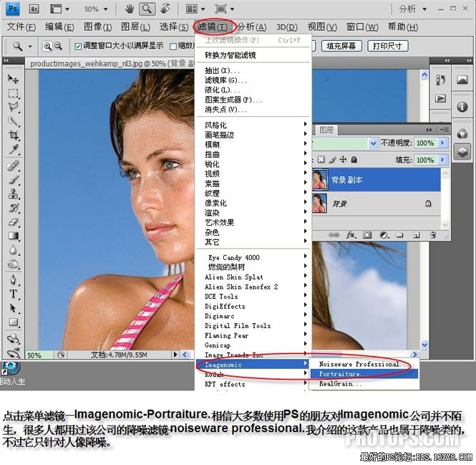Open the 模糊 filter submenu
The image size is (476, 465).
pos(253,145)
